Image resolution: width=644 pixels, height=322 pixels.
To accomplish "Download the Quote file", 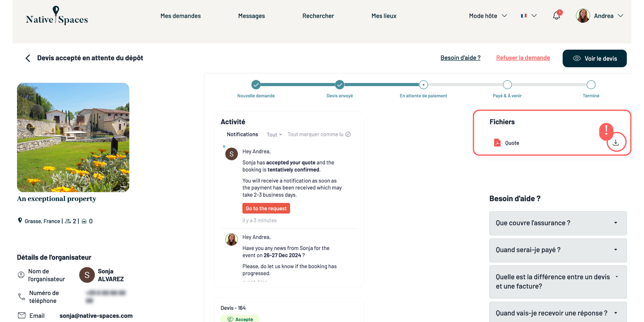I will pyautogui.click(x=616, y=143).
